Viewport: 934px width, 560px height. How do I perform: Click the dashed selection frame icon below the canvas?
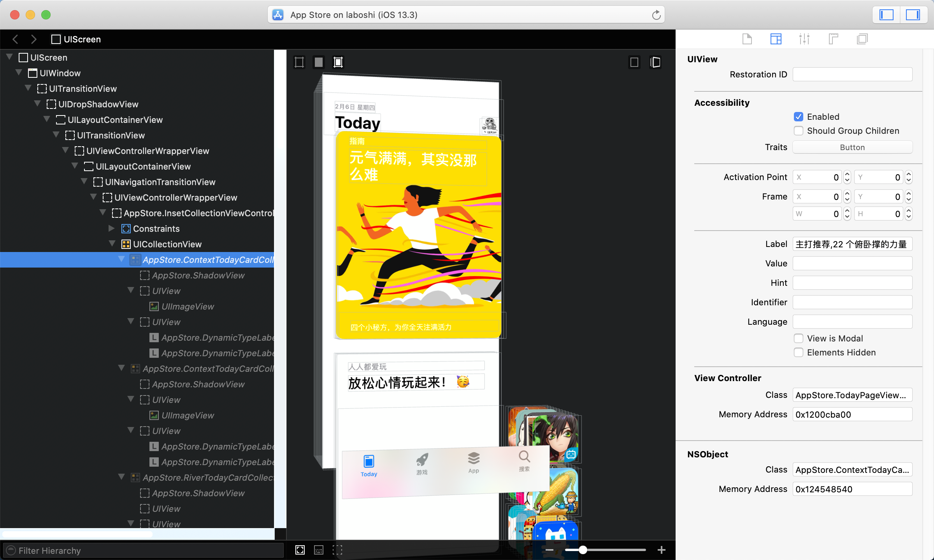(x=337, y=550)
